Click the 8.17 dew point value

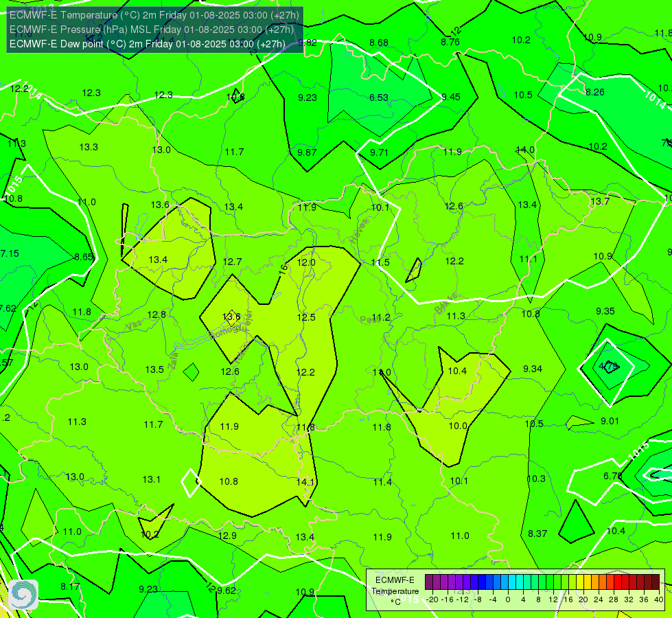70,586
